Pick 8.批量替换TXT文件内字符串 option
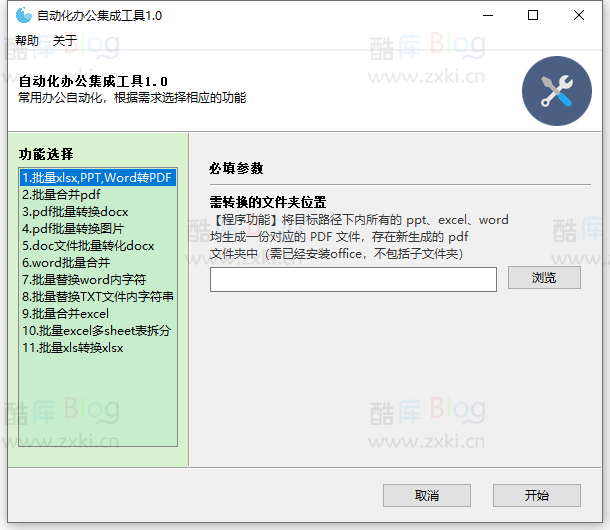 click(98, 297)
